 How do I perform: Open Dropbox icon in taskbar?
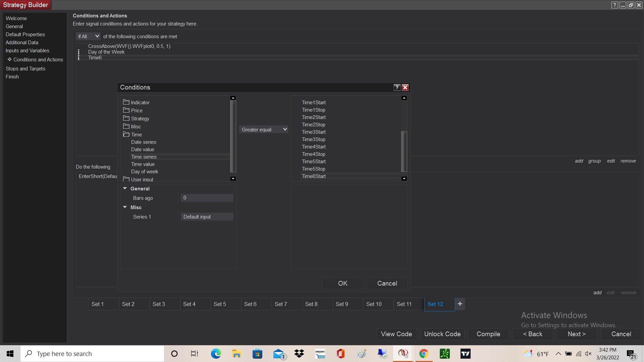click(x=299, y=354)
